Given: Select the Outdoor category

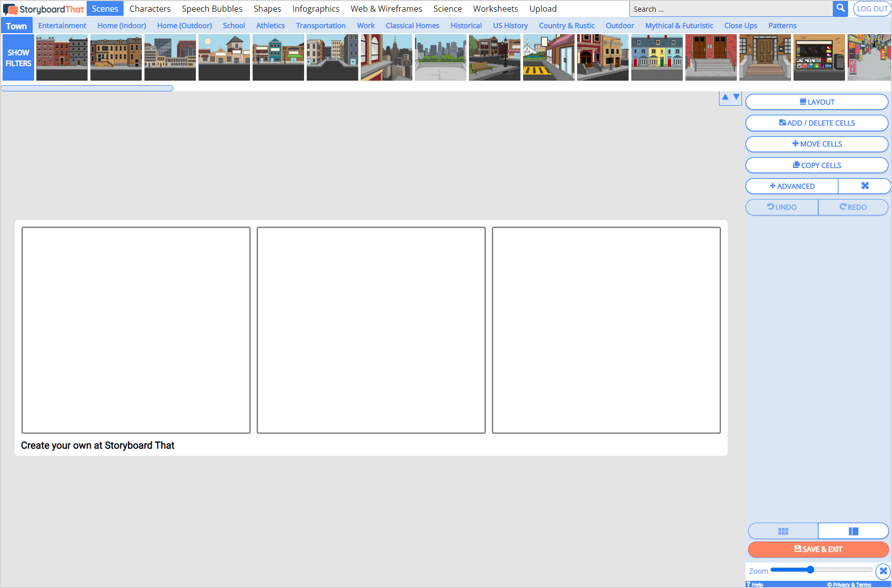Looking at the screenshot, I should [x=620, y=26].
